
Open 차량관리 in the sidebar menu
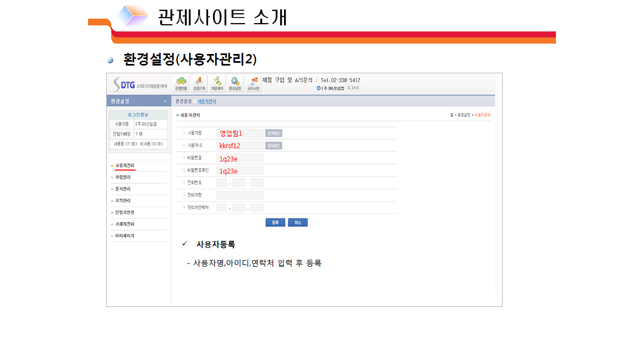123,177
